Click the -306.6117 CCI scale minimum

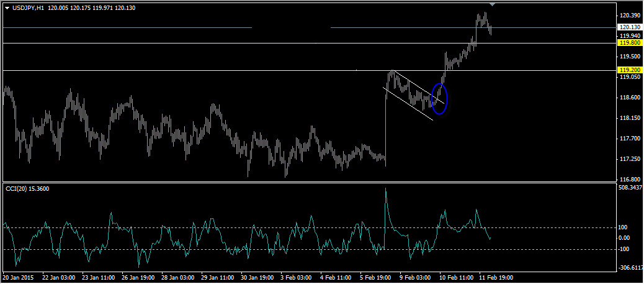(x=631, y=267)
